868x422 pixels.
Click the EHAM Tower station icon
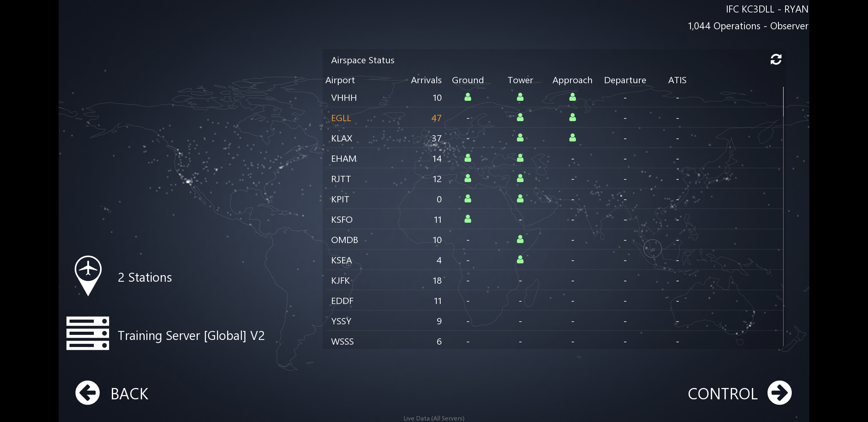point(520,158)
